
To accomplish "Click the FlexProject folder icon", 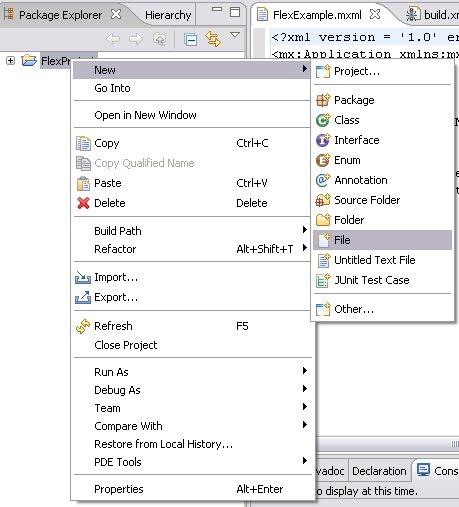I will tap(29, 60).
